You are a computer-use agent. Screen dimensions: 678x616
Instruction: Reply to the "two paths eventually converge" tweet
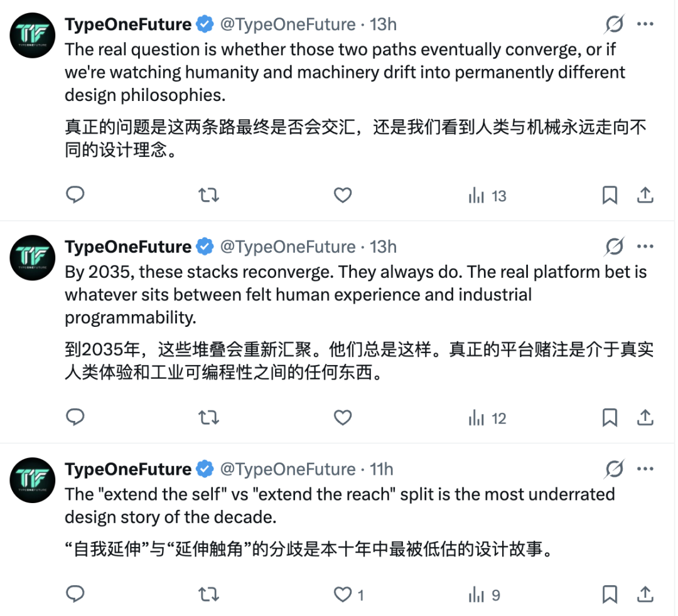[75, 196]
